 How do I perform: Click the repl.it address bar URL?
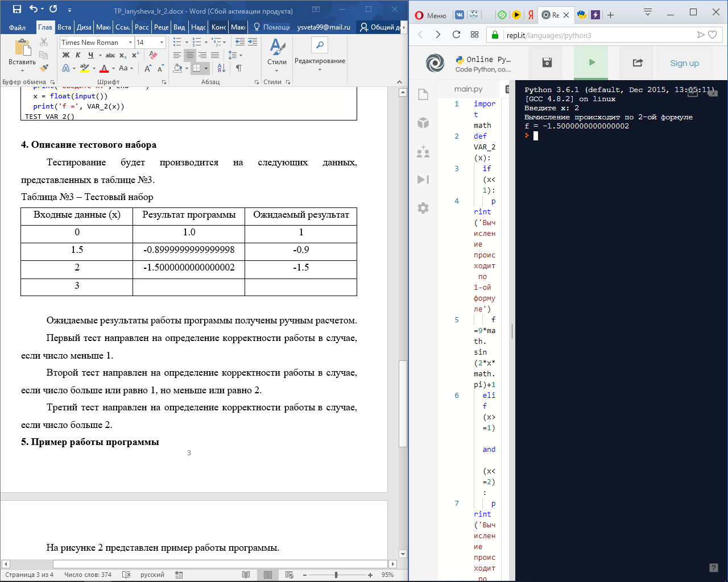[549, 35]
